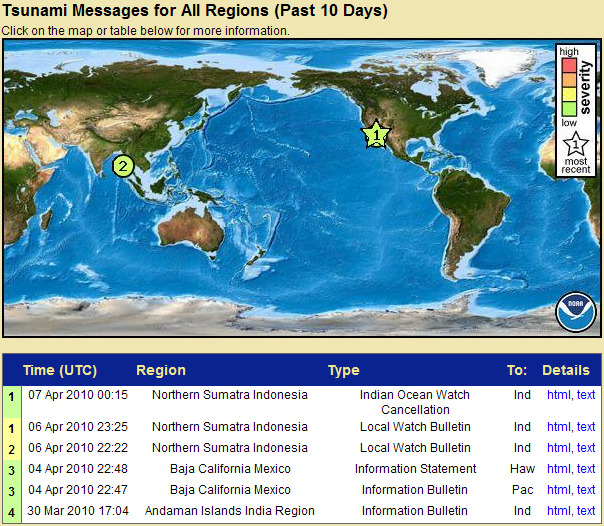Open html details for 04 Apr 22:47 bulletin
604x526 pixels.
pyautogui.click(x=559, y=490)
